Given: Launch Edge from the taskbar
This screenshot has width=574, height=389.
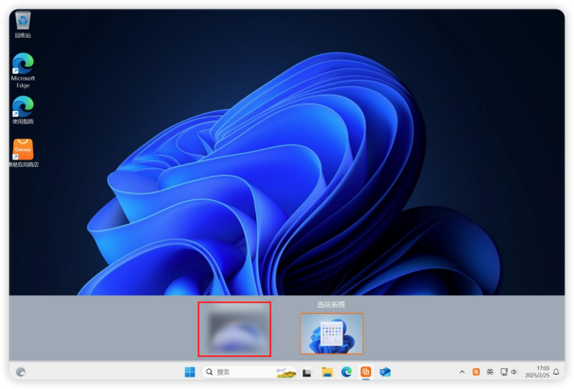Looking at the screenshot, I should [346, 372].
